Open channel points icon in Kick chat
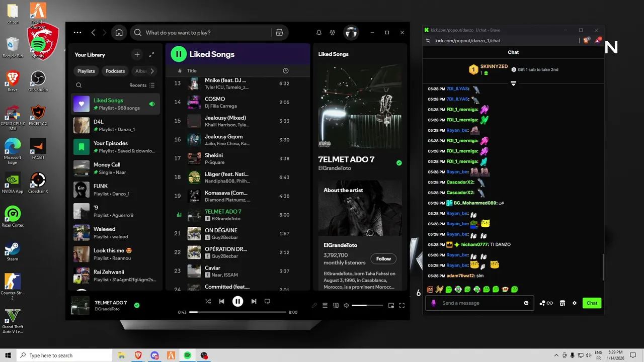The width and height of the screenshot is (644, 362). click(x=546, y=303)
